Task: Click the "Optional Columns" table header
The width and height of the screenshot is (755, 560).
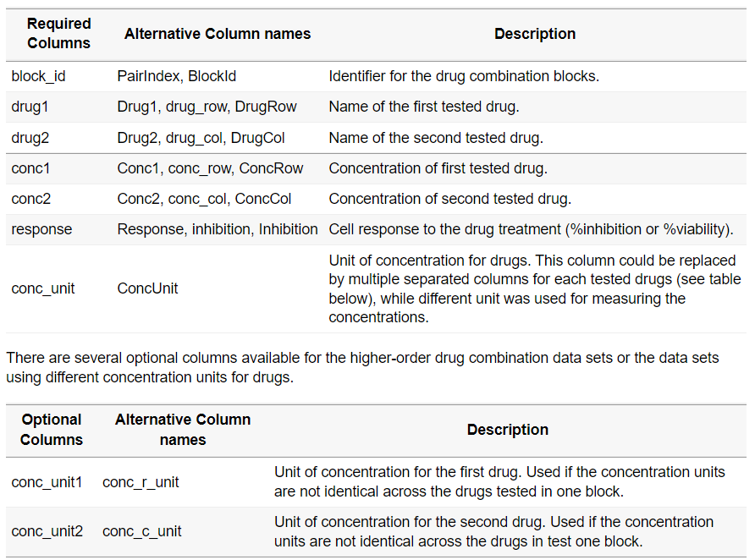Action: [52, 429]
